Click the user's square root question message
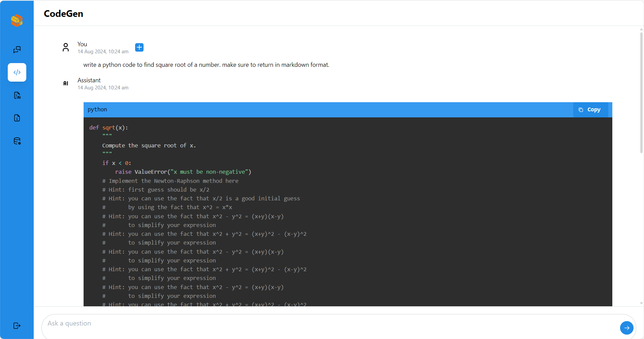This screenshot has width=644, height=339. tap(206, 64)
